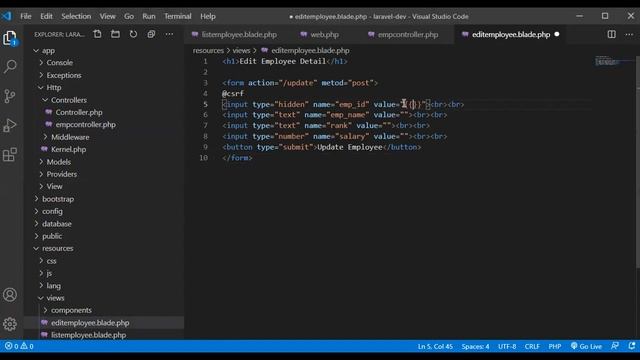This screenshot has width=640, height=360.
Task: Open the View menu
Action: [x=107, y=16]
